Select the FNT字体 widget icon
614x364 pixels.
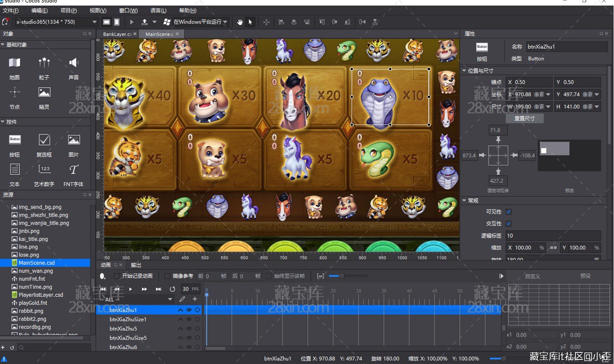coord(74,170)
